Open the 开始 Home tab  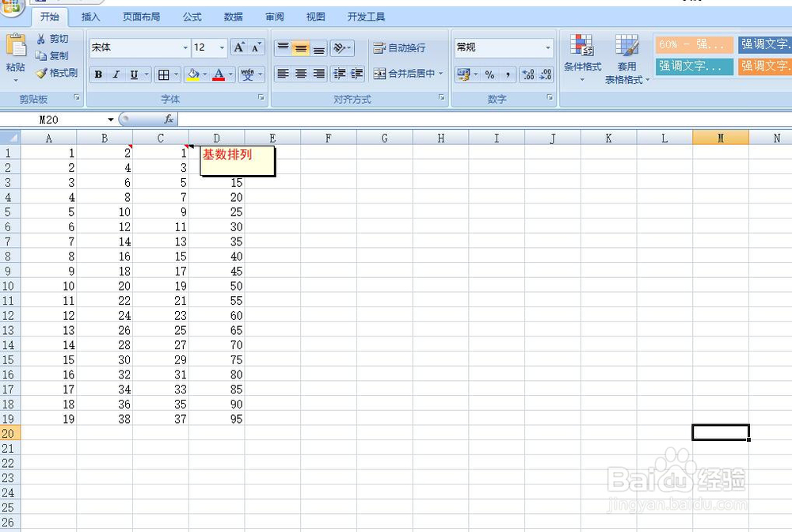(x=49, y=17)
